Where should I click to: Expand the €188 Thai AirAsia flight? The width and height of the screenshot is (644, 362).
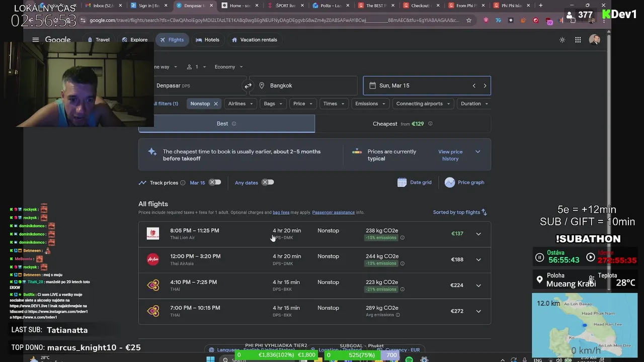click(478, 259)
